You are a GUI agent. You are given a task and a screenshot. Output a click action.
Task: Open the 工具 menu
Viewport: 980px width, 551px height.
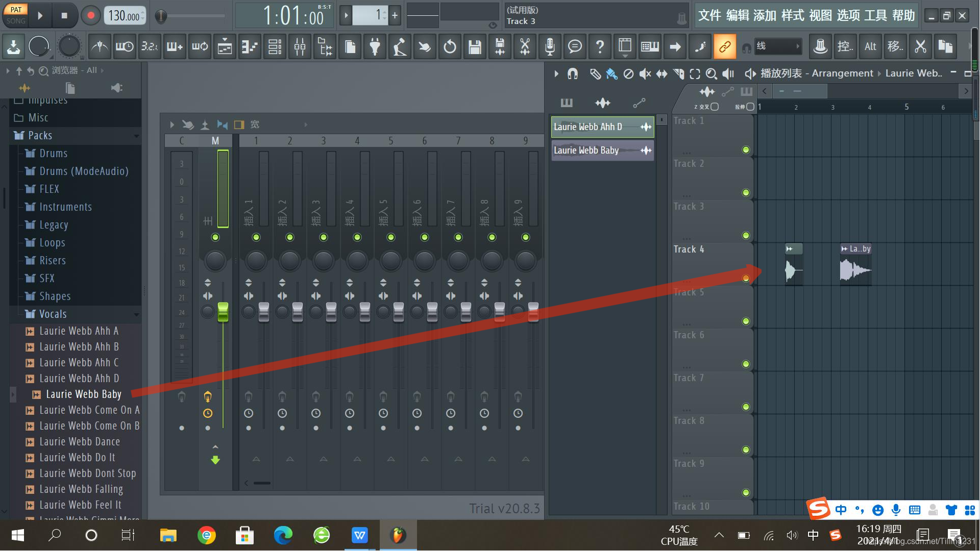875,15
